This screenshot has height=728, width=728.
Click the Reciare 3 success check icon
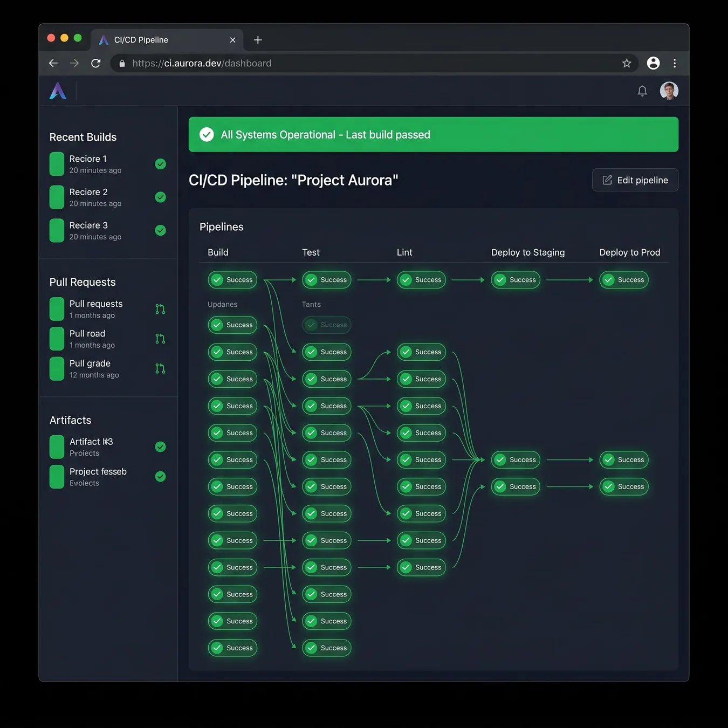pyautogui.click(x=160, y=230)
